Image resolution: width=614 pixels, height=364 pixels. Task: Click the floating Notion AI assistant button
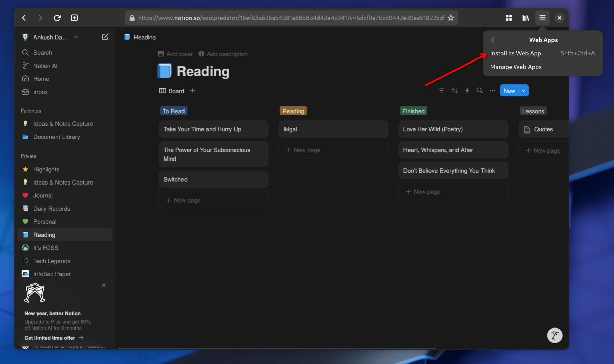[555, 335]
